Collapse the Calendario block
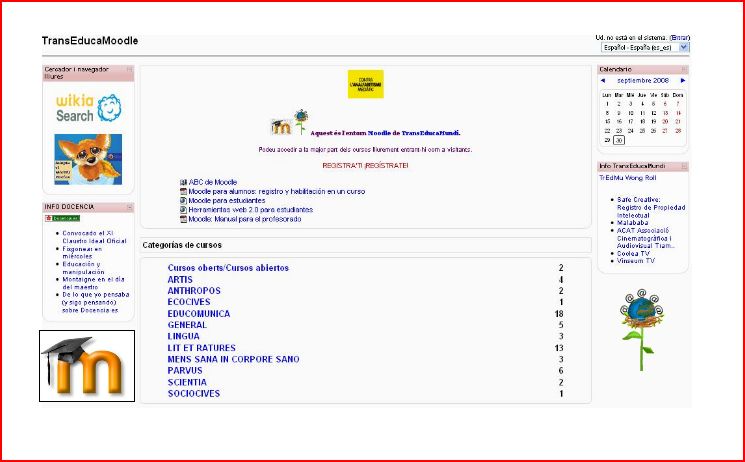Image resolution: width=745 pixels, height=462 pixels. click(685, 68)
